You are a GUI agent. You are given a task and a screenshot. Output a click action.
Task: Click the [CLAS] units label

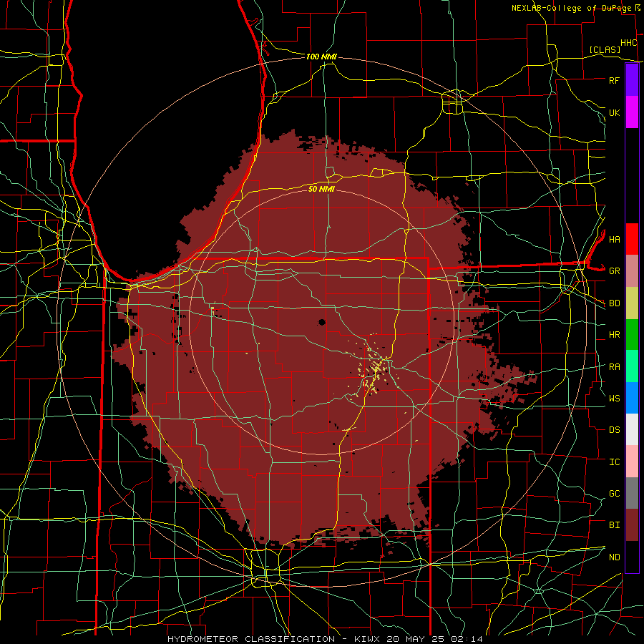(x=605, y=50)
